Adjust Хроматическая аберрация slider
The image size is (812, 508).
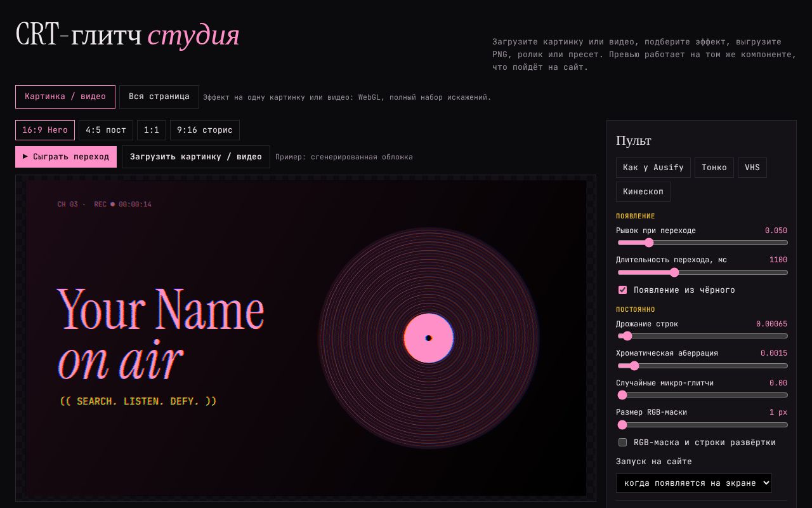[703, 366]
